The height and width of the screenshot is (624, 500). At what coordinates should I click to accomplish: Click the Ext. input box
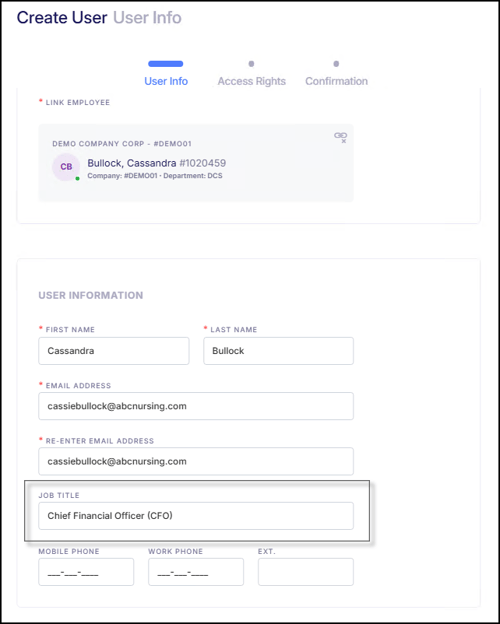[x=306, y=572]
